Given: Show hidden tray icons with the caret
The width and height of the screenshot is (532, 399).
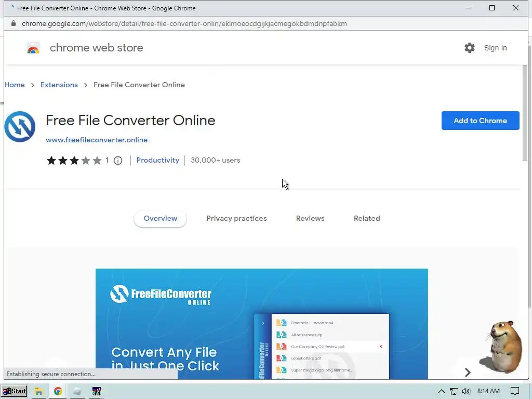Looking at the screenshot, I should click(x=441, y=391).
